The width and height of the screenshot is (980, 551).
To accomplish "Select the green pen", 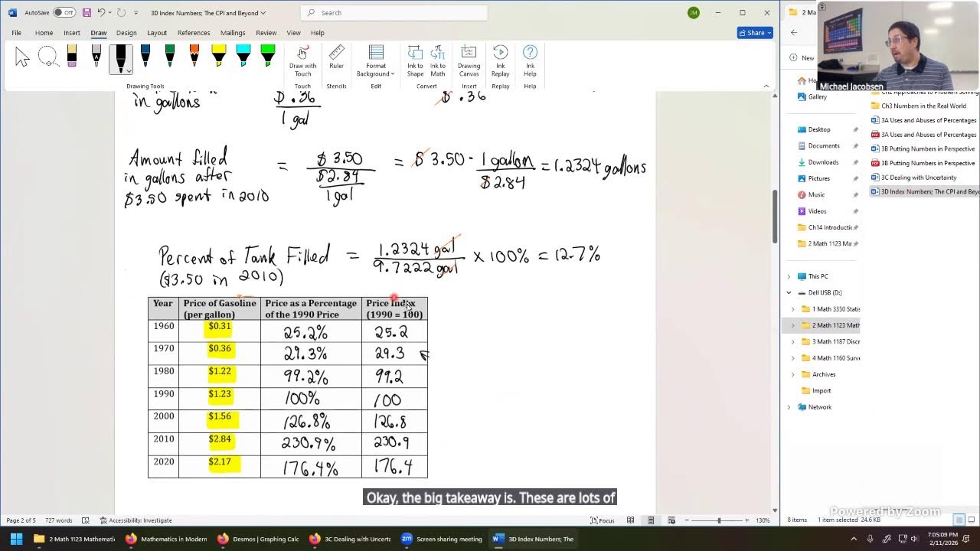I will [x=170, y=57].
